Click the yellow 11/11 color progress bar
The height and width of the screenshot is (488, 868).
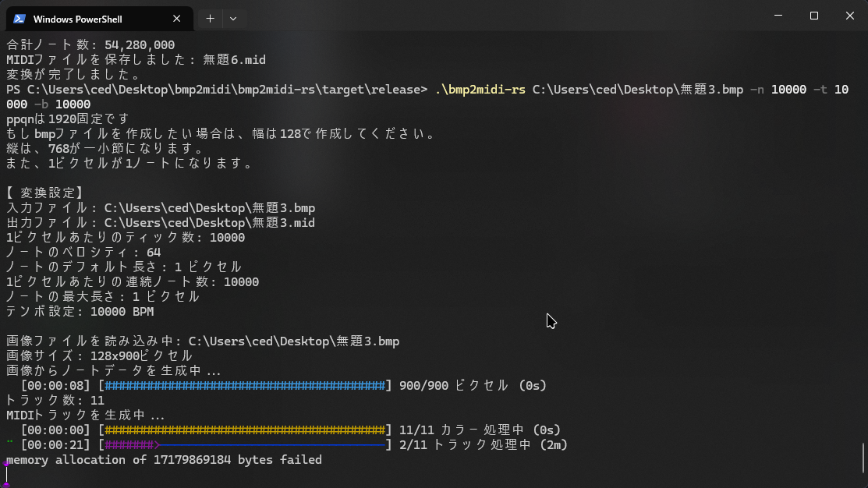coord(246,430)
